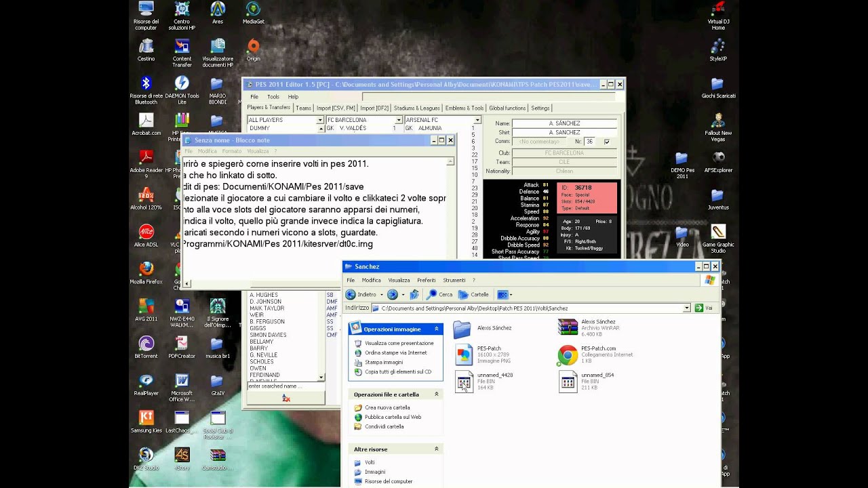Viewport: 868px width, 488px height.
Task: Open Mozilla Firefox desktop icon
Action: point(146,268)
